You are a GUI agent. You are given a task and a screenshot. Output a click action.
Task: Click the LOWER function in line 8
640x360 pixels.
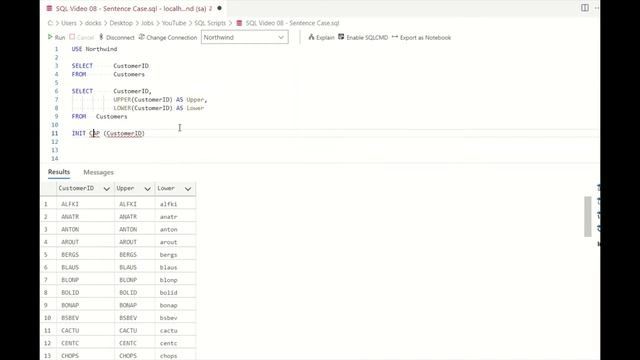(122, 108)
